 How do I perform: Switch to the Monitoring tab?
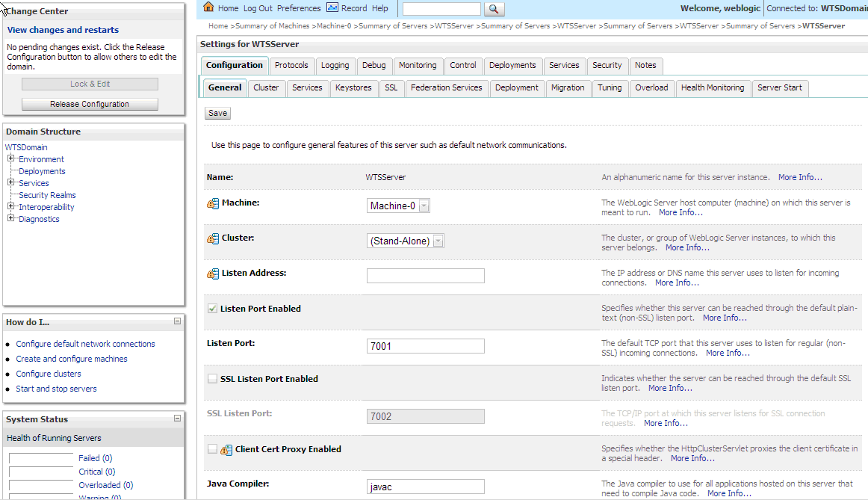pos(418,65)
